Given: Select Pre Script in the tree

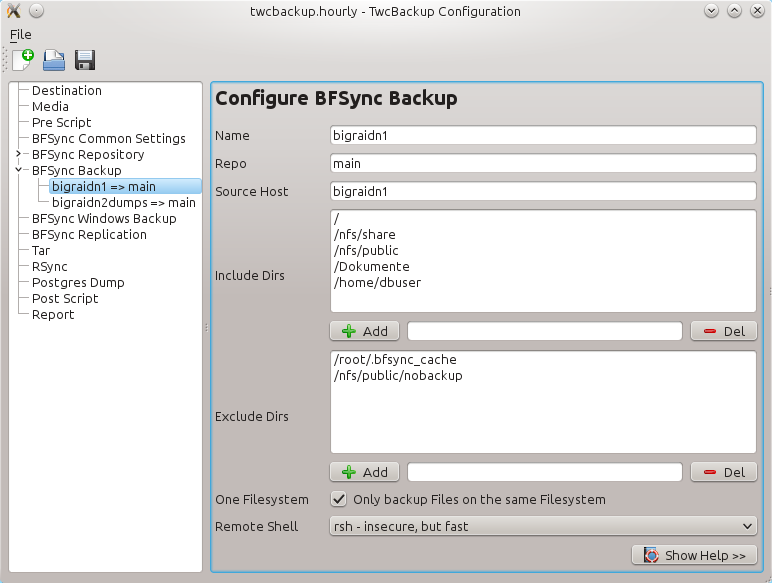Looking at the screenshot, I should (x=62, y=123).
